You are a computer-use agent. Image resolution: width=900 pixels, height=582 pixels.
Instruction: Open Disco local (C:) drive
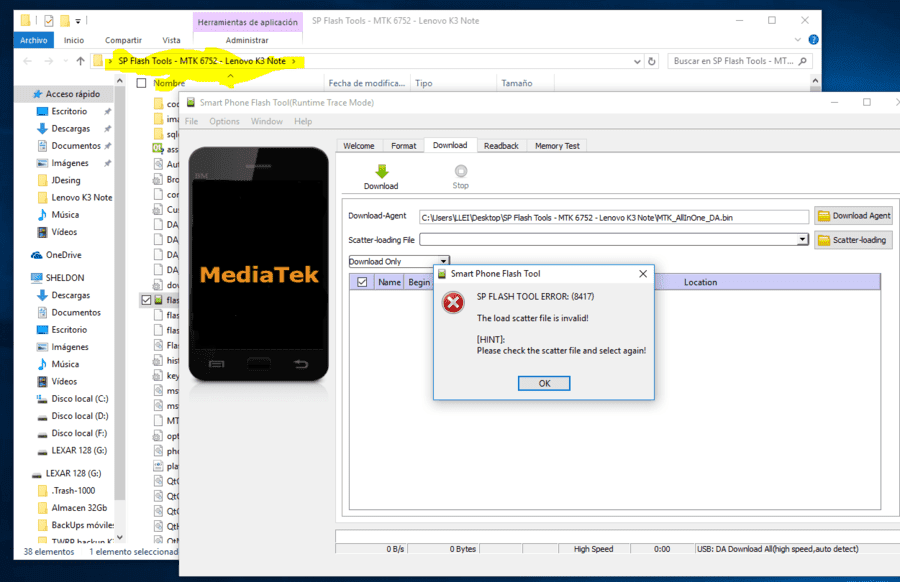(x=79, y=398)
